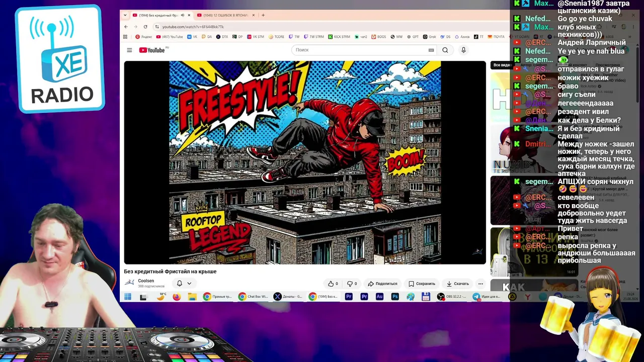Open the on-screen keyboard in the search box
The height and width of the screenshot is (362, 644).
[x=431, y=50]
